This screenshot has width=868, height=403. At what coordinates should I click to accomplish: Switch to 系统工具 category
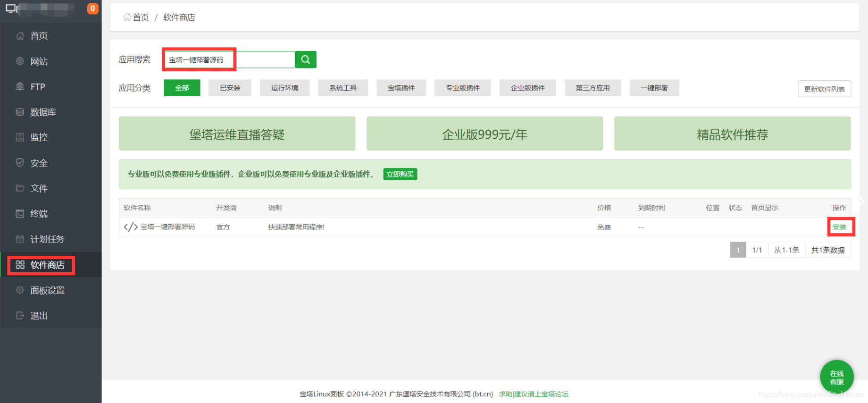click(343, 88)
